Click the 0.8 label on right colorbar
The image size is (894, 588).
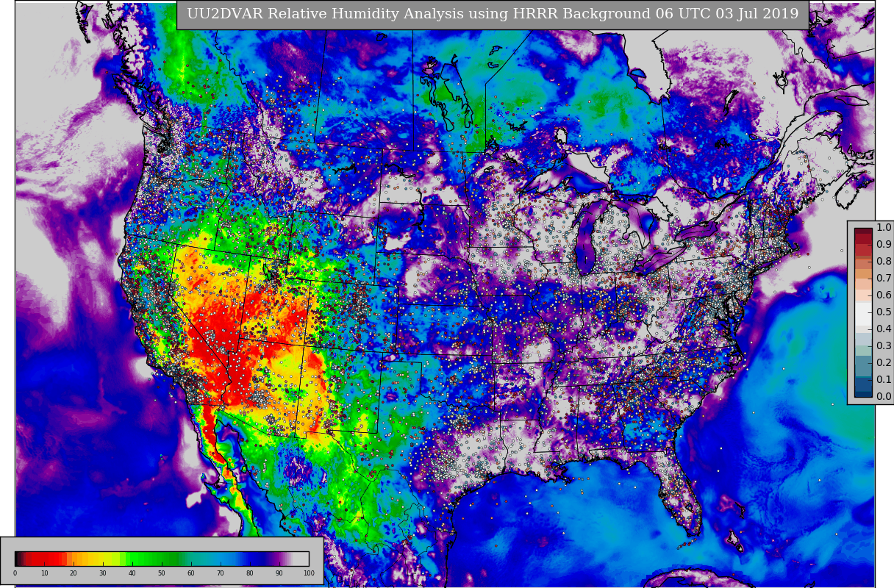883,262
